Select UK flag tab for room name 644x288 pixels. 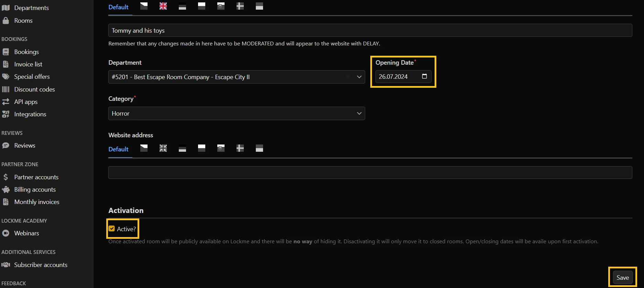[163, 6]
